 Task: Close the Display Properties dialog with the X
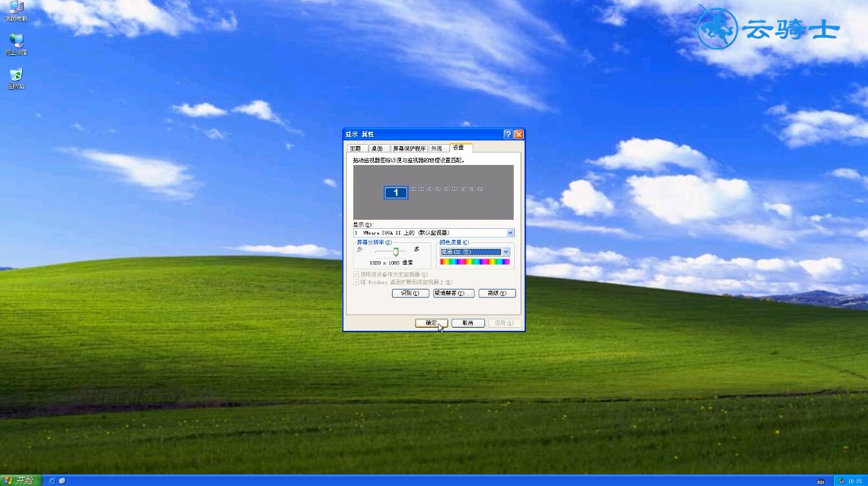coord(519,134)
